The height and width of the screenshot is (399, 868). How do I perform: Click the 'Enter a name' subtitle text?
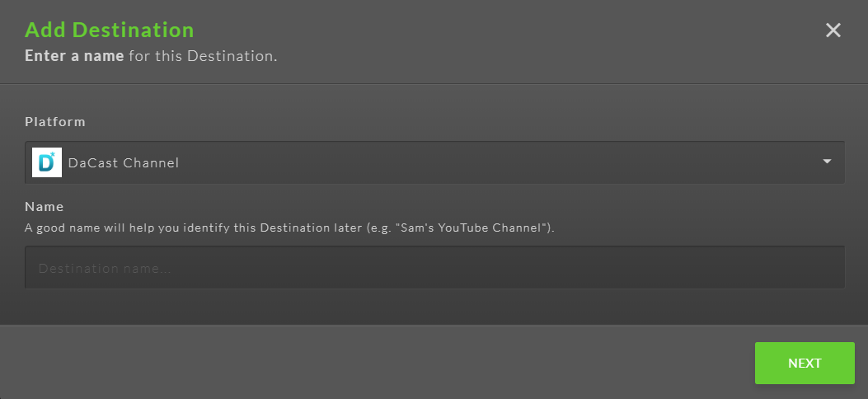(151, 56)
